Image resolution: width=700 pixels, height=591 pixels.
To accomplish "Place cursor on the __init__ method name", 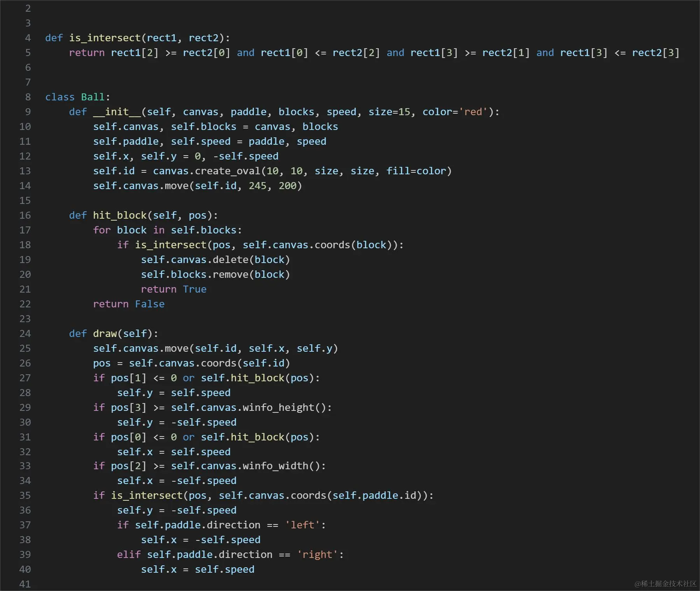I will [117, 112].
